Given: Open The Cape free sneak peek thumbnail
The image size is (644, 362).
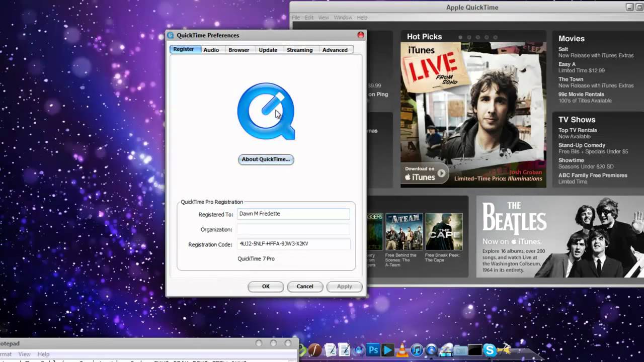Looking at the screenshot, I should pos(444,232).
